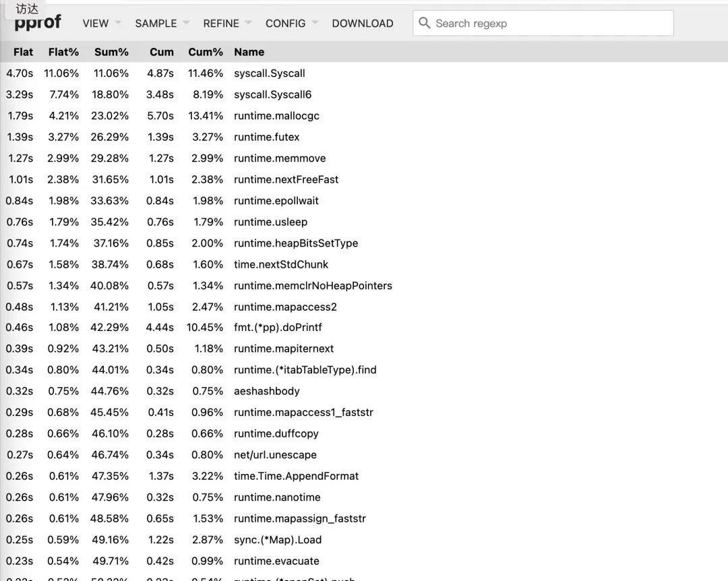Select the runtime.mallocgc row
The image size is (728, 581).
click(276, 116)
